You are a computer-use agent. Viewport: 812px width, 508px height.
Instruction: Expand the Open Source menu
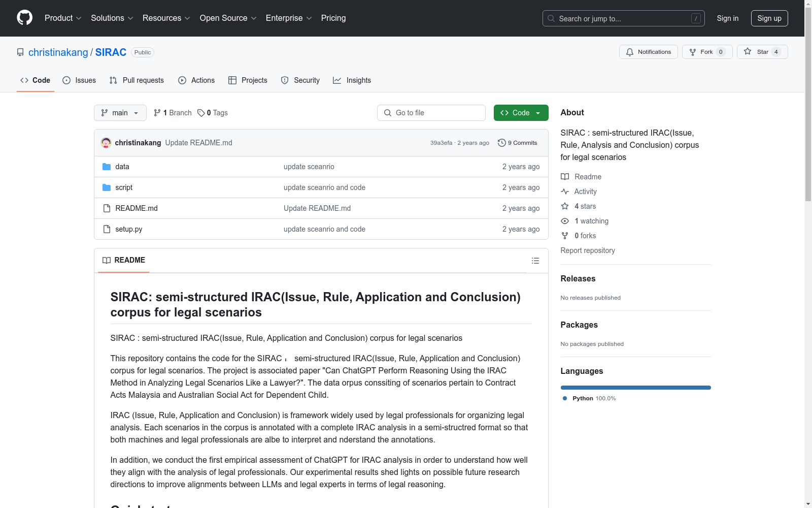pos(228,18)
